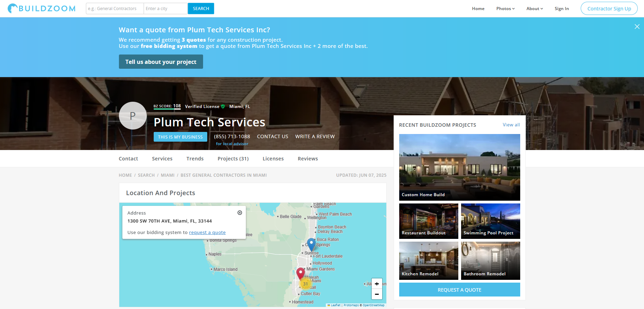Click CONTACT US link

[273, 136]
